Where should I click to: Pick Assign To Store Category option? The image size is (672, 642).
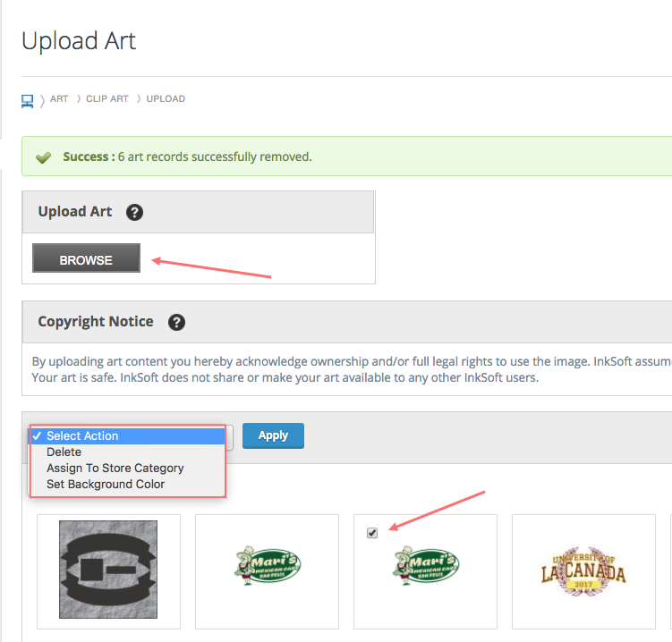115,469
